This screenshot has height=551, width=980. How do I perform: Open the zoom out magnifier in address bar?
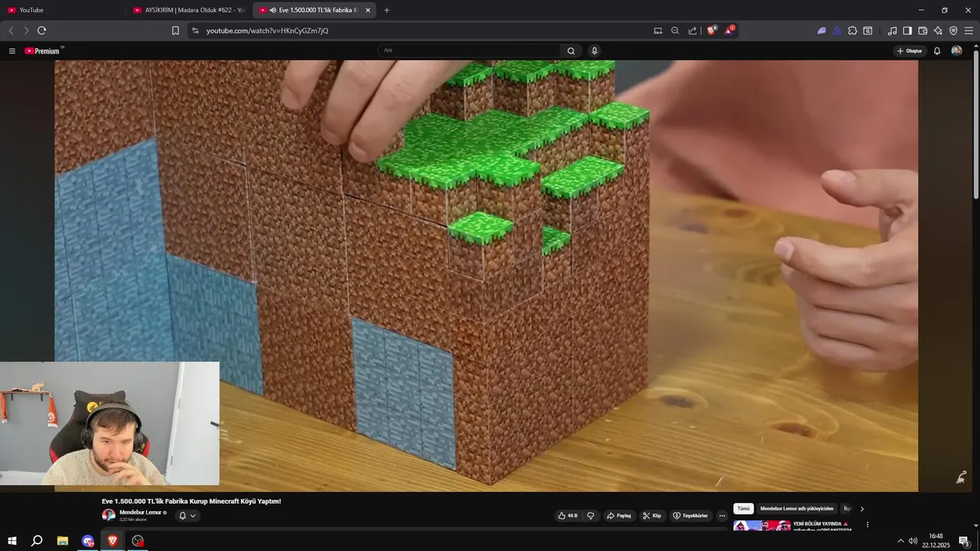[675, 31]
